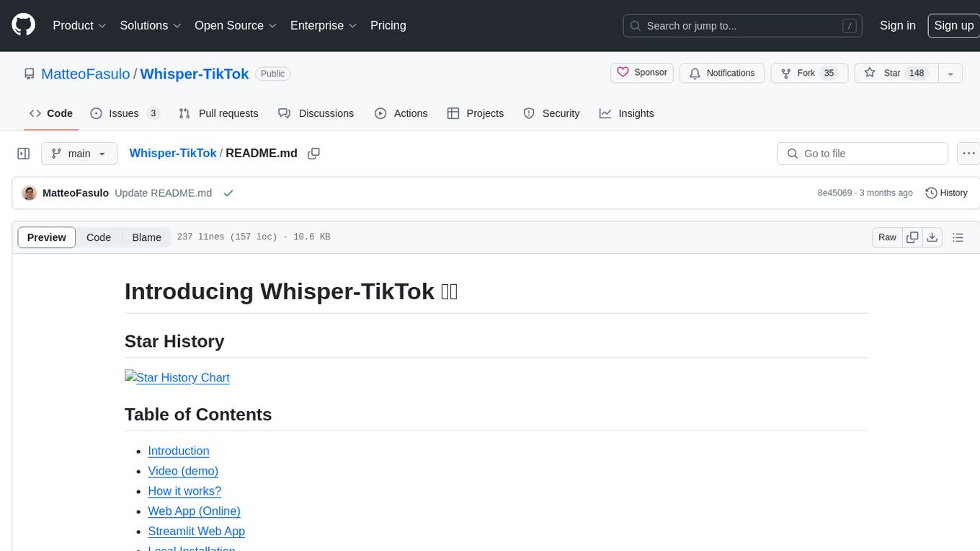The width and height of the screenshot is (980, 551).
Task: Expand the Product menu
Action: pos(80,25)
